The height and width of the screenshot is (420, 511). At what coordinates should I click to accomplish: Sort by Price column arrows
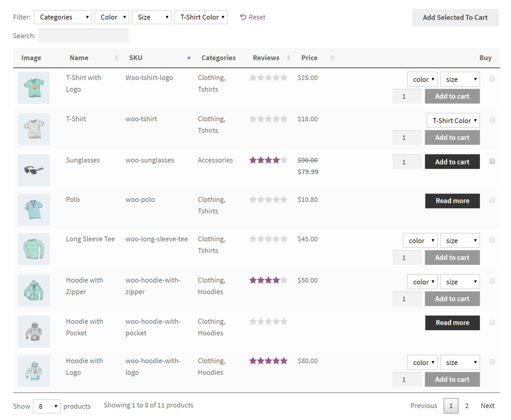tap(332, 58)
